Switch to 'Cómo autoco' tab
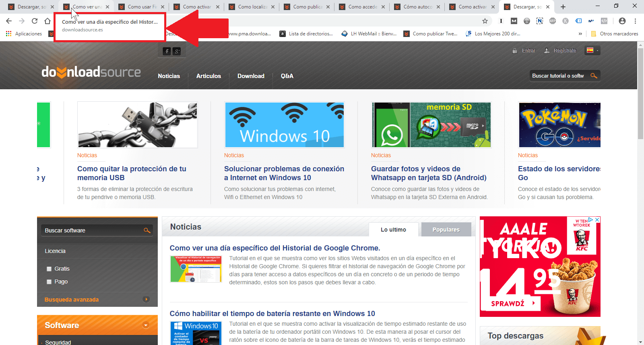 tap(417, 7)
